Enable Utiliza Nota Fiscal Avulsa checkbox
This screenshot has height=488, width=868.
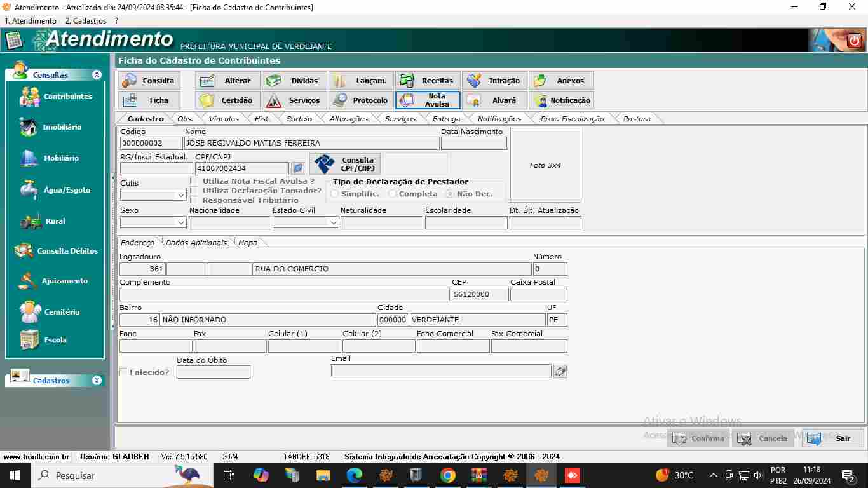(x=194, y=182)
